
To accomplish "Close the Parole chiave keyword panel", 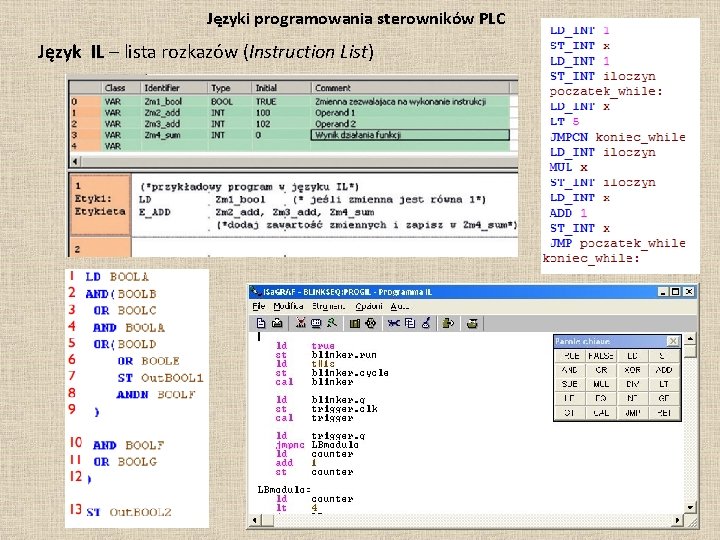I will coord(673,341).
